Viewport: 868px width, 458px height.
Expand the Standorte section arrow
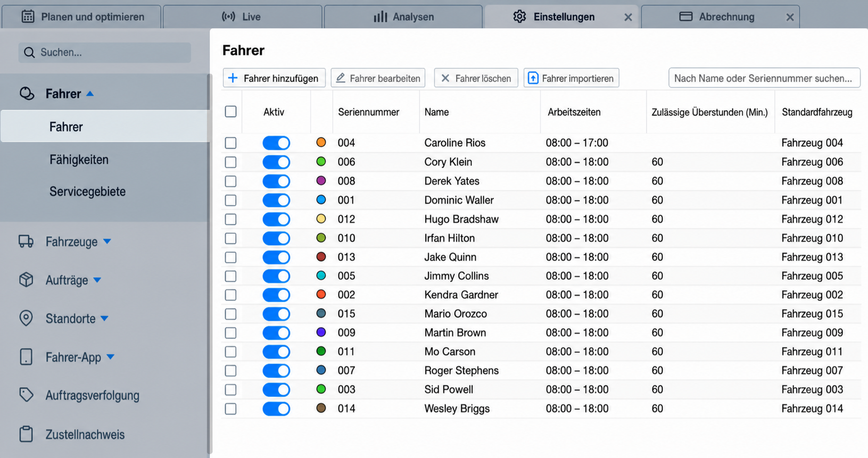(x=104, y=319)
